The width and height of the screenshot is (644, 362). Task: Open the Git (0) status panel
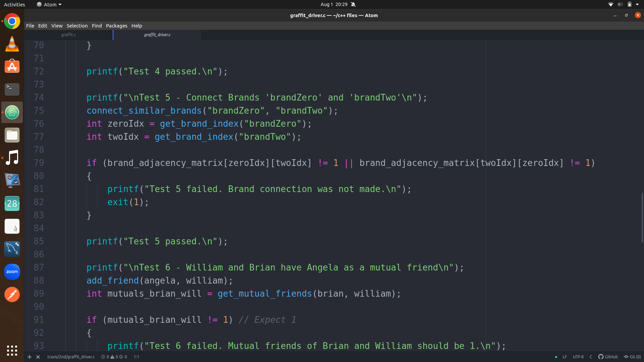click(632, 357)
